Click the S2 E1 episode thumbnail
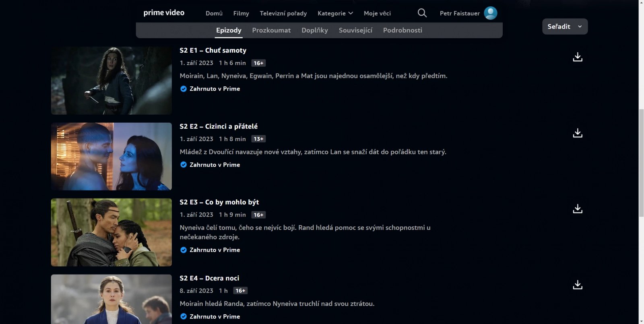Viewport: 644px width, 324px height. click(x=111, y=80)
